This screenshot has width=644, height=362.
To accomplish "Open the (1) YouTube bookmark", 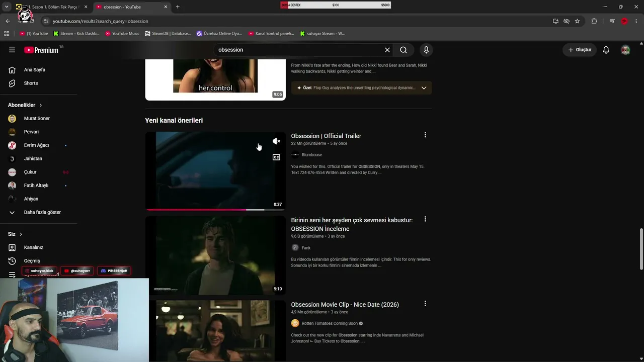I will (x=34, y=34).
